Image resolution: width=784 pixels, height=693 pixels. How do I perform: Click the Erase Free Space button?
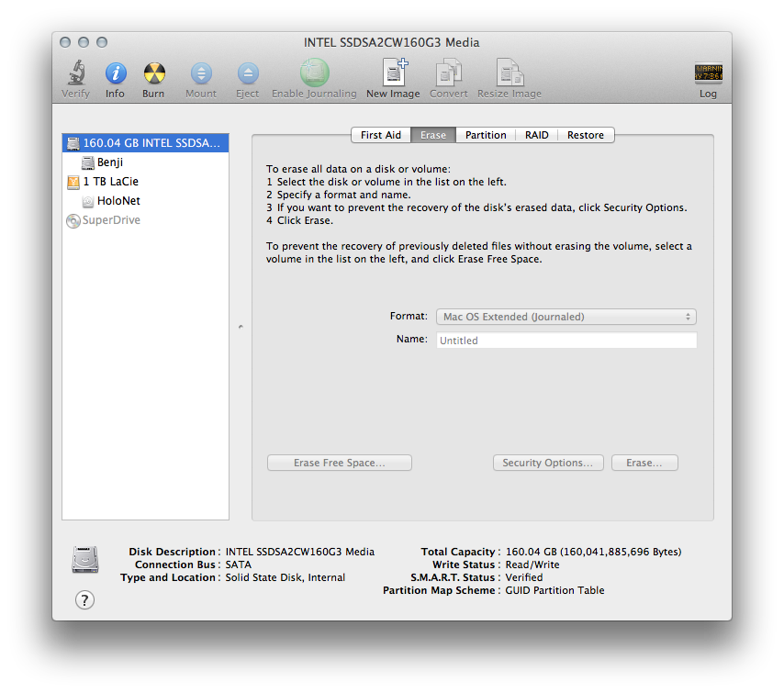(340, 463)
